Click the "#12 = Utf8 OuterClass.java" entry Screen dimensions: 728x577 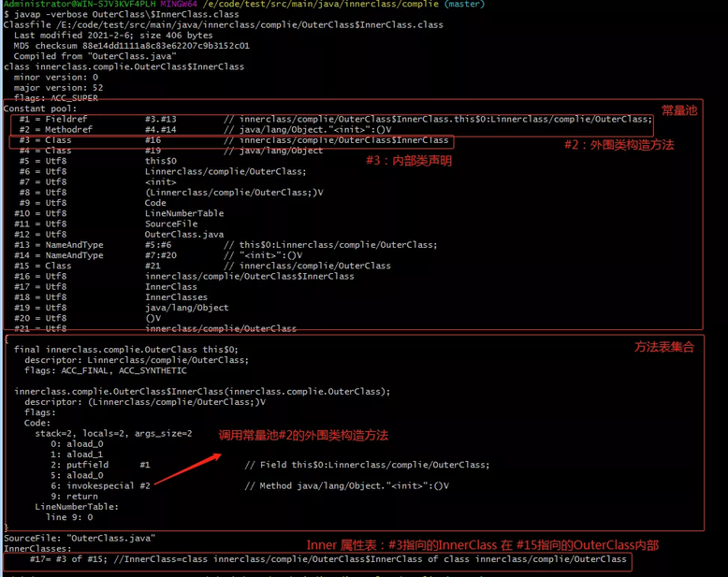119,234
